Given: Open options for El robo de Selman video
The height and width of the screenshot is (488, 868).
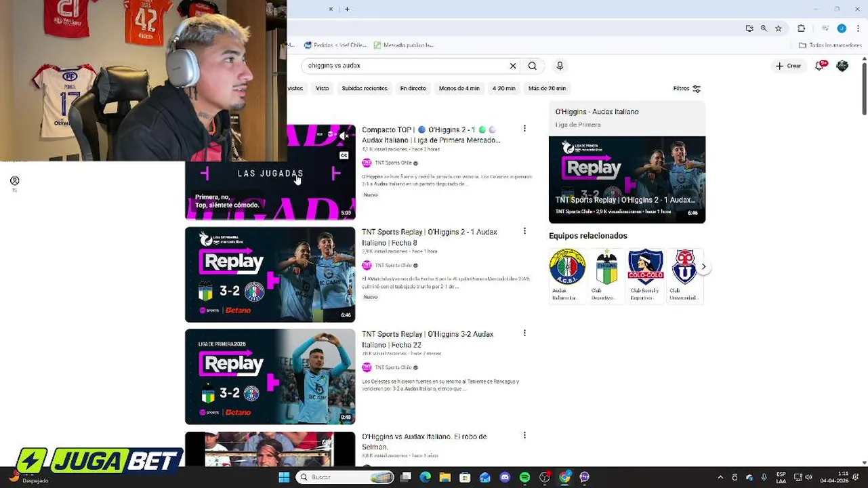Looking at the screenshot, I should pos(524,436).
